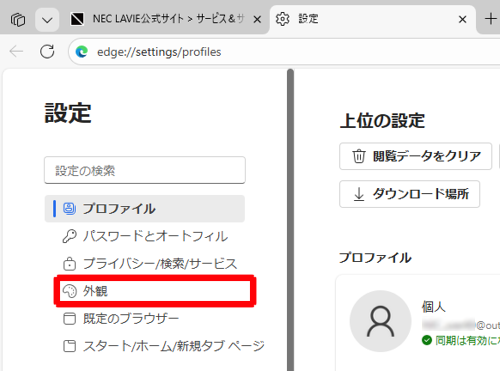Click the profile icon beside プロファイル
The height and width of the screenshot is (371, 500).
69,209
